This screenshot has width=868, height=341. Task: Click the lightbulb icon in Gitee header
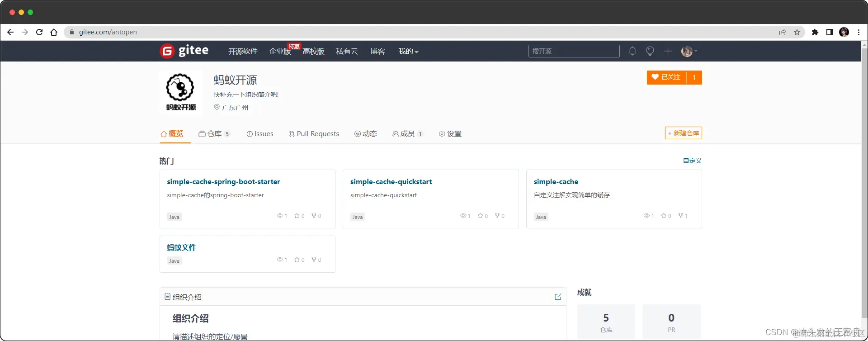click(x=650, y=51)
